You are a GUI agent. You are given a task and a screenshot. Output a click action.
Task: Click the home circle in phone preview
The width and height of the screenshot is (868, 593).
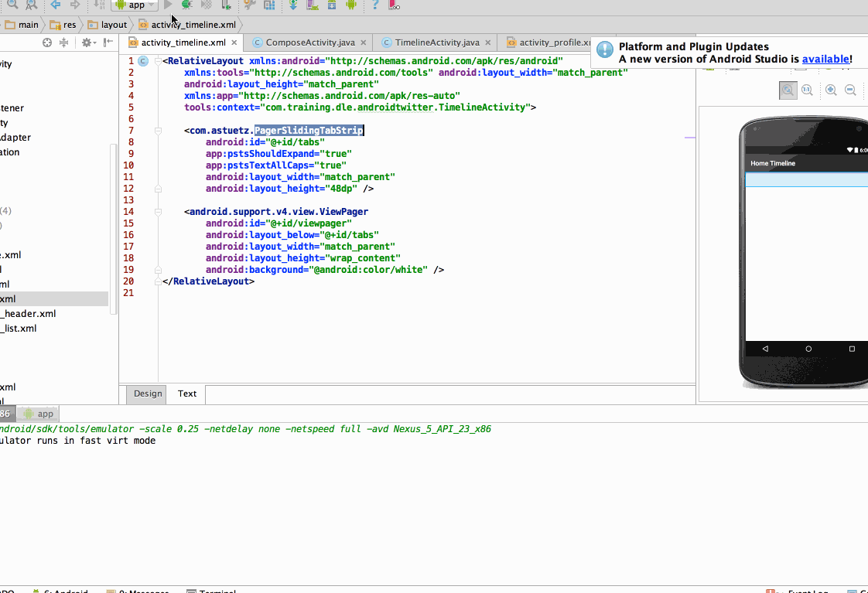coord(808,349)
